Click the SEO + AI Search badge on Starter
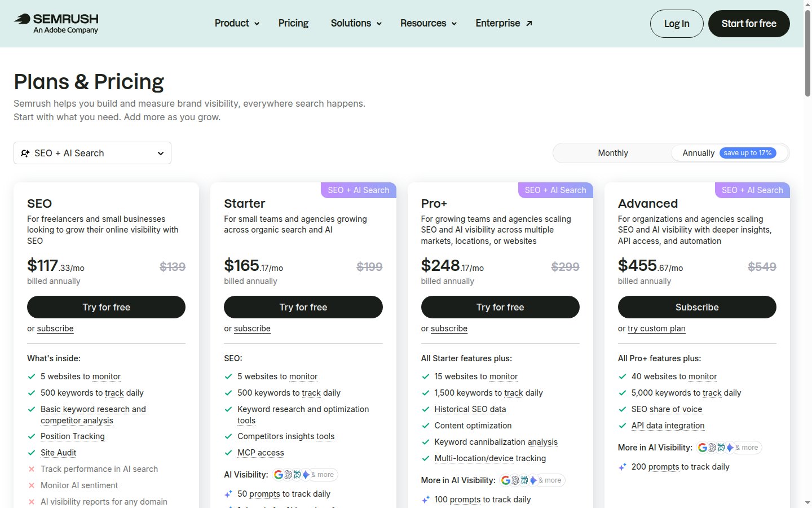Viewport: 812px width, 508px height. (359, 190)
